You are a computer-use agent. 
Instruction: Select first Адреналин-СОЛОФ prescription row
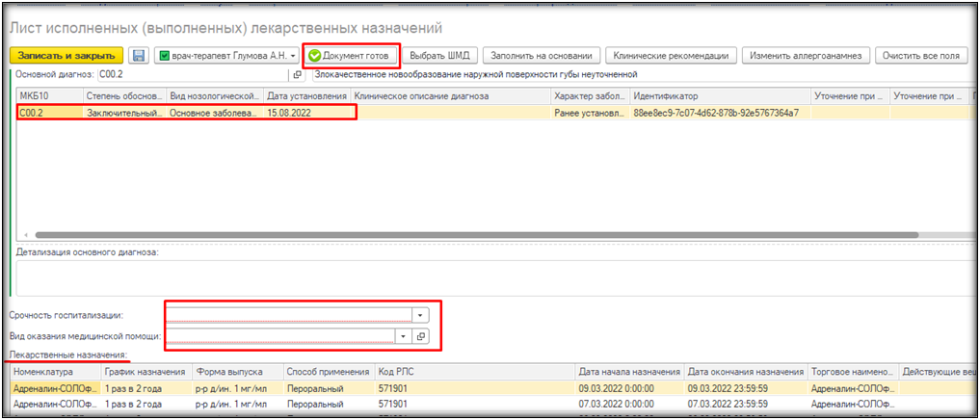[53, 389]
